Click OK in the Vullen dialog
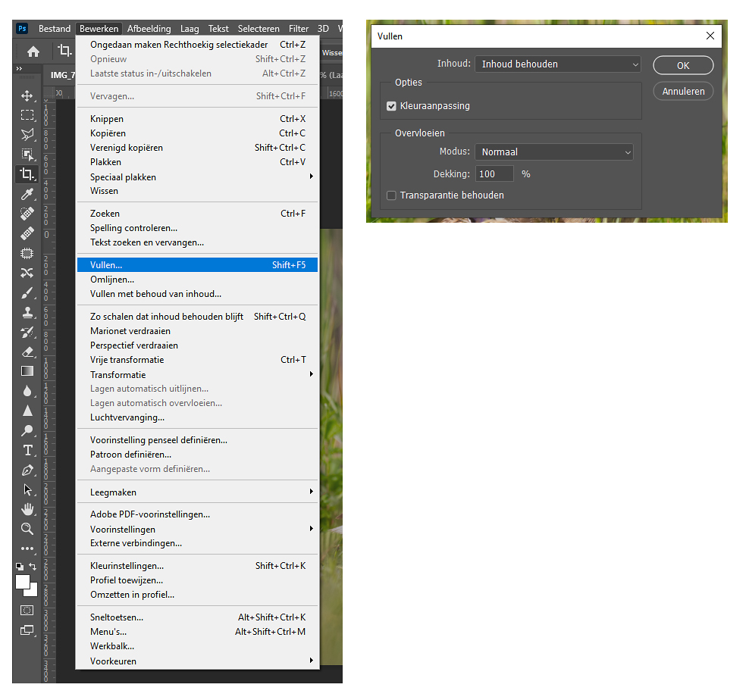The height and width of the screenshot is (700, 749). 682,66
